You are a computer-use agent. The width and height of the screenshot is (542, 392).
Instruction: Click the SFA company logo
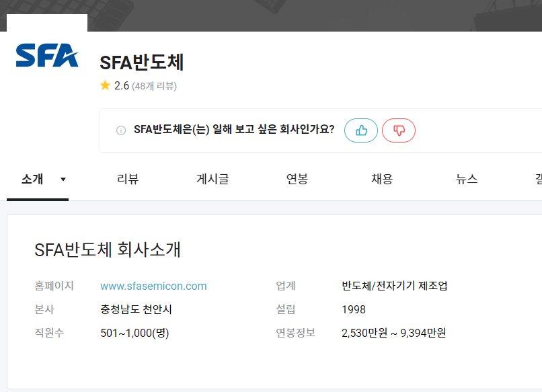point(47,55)
